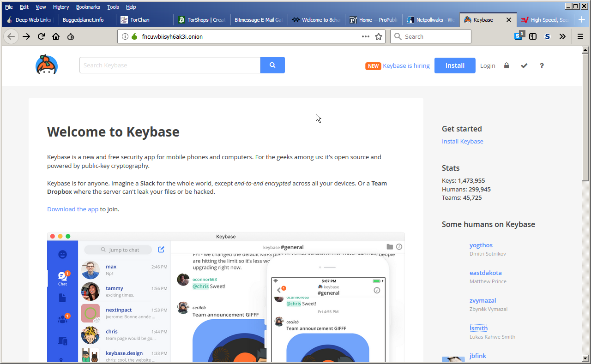Toggle the sidebar view icon
The width and height of the screenshot is (591, 364).
pos(533,36)
